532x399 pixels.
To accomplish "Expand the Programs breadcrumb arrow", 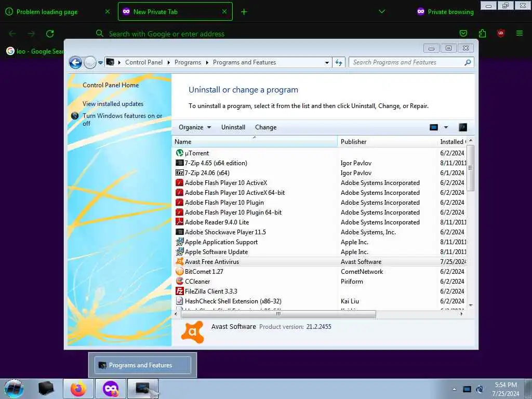I will (207, 62).
